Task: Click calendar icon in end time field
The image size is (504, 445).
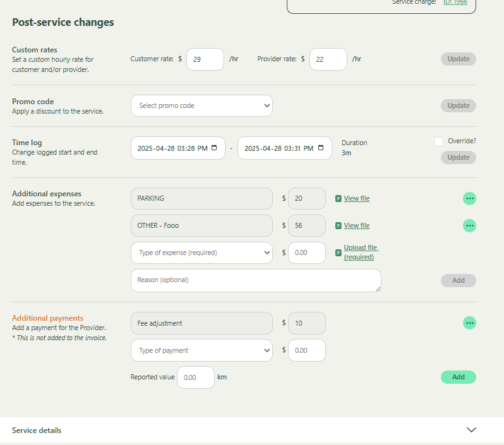Action: (321, 148)
